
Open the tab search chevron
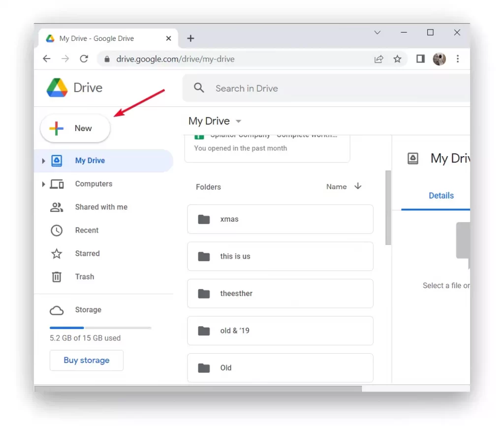pos(378,33)
